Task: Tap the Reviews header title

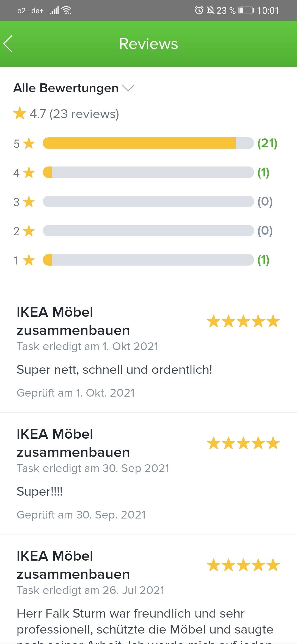Action: (148, 44)
